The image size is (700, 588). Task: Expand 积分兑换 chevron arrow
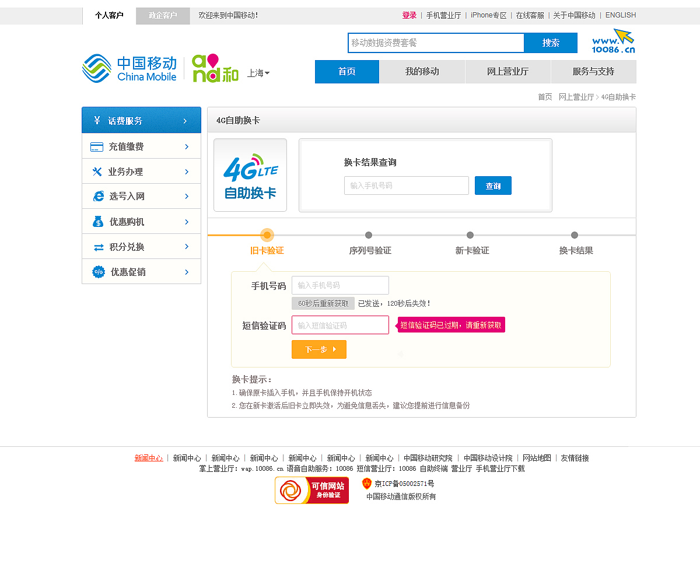[187, 247]
